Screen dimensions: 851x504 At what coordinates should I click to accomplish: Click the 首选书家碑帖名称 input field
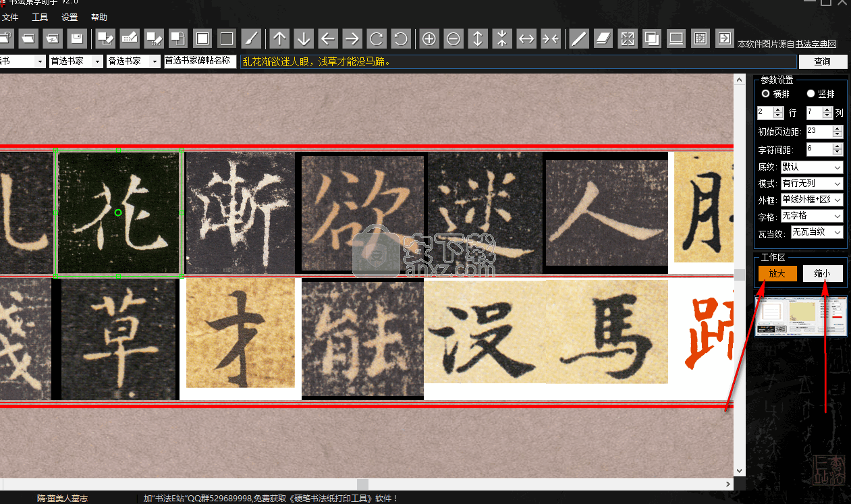200,61
